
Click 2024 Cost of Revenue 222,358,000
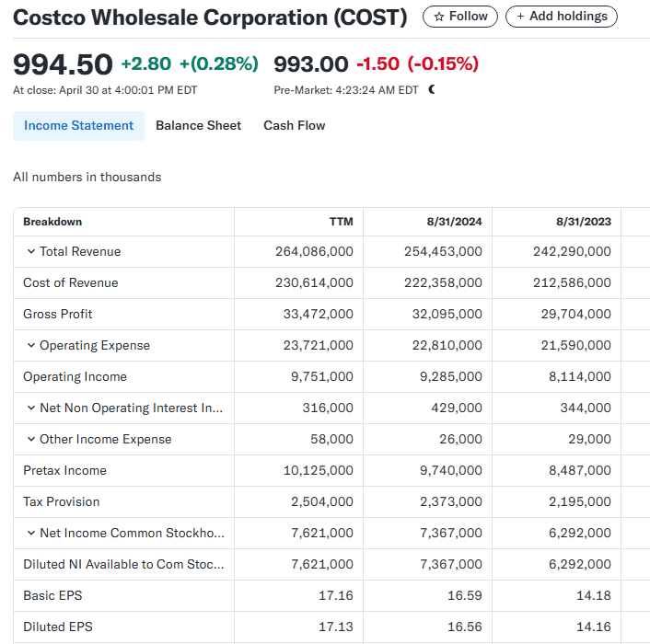443,282
